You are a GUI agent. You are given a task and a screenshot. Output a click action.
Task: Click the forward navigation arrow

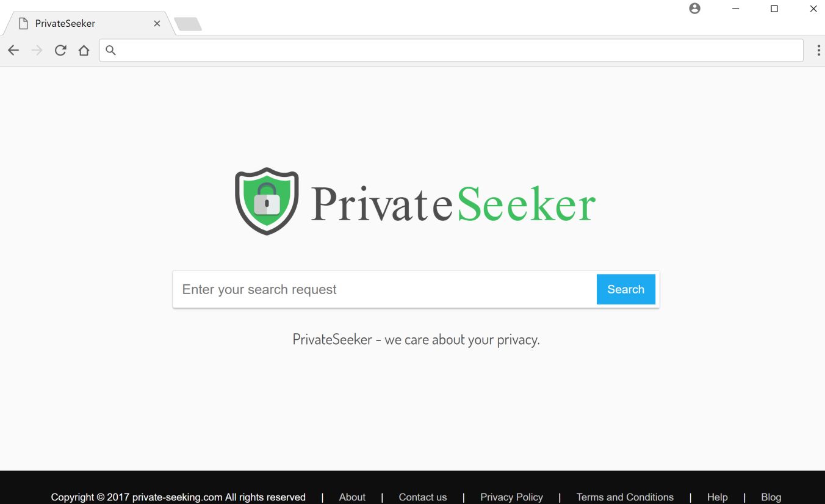(37, 51)
